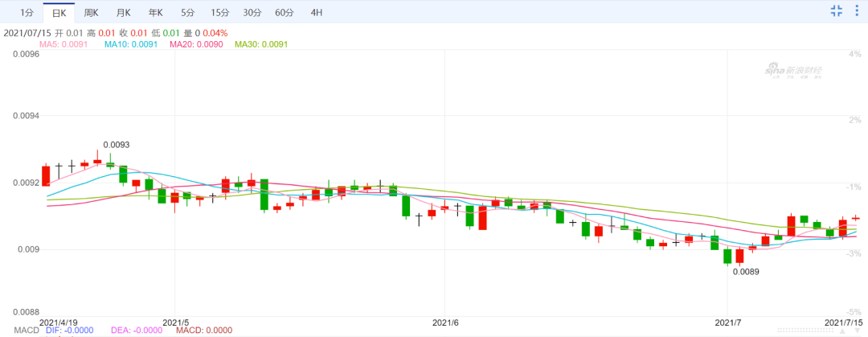Click the MA10: 0.0091 legend label

[x=131, y=43]
